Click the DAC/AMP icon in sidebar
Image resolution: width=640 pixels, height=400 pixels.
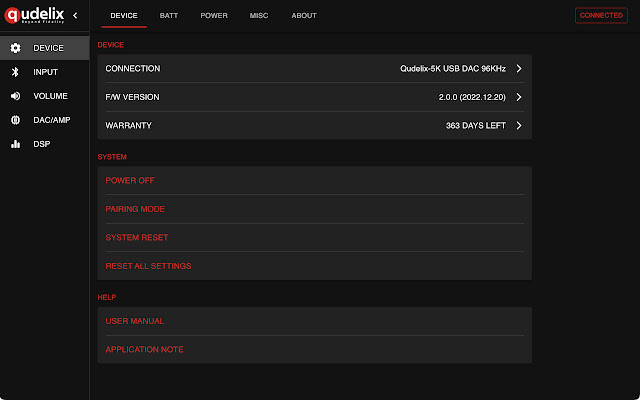pyautogui.click(x=16, y=120)
